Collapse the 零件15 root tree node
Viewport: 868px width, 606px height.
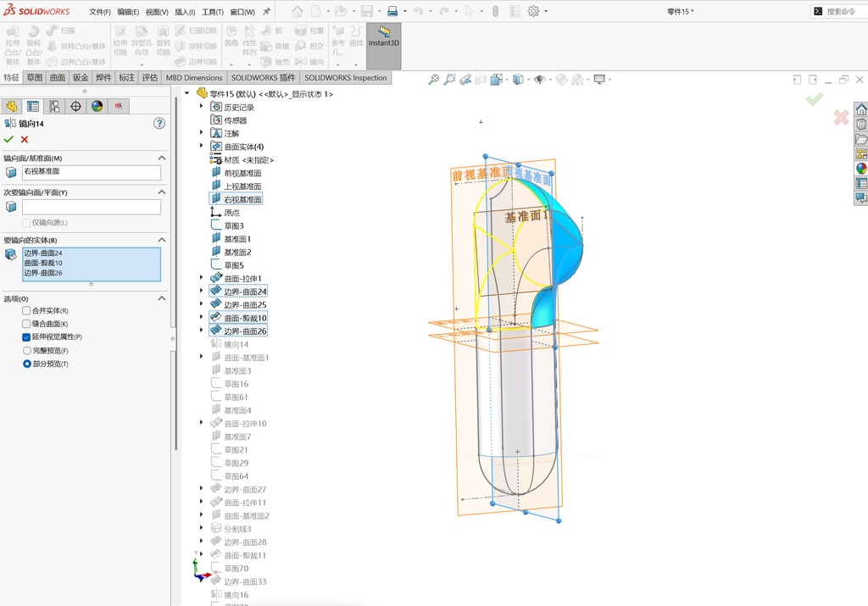(x=187, y=93)
